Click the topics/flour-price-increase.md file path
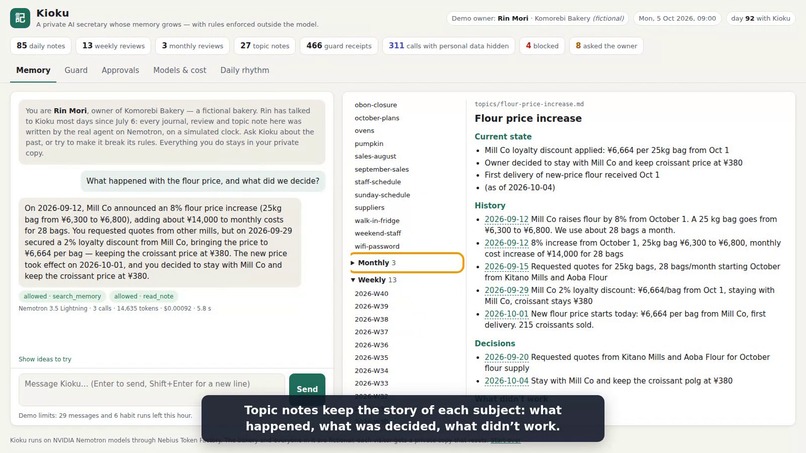Viewport: 806px width, 453px height. tap(529, 104)
